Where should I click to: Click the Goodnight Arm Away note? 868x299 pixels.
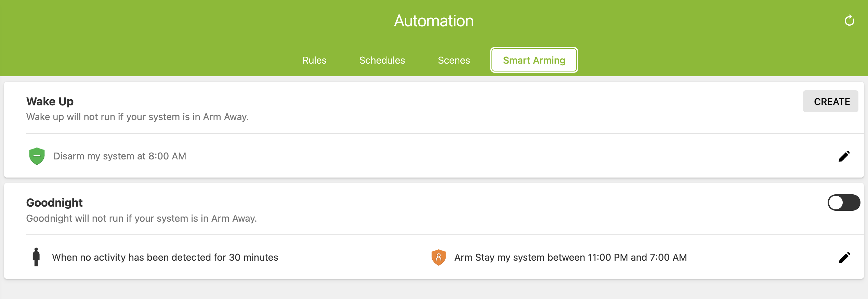click(x=141, y=219)
